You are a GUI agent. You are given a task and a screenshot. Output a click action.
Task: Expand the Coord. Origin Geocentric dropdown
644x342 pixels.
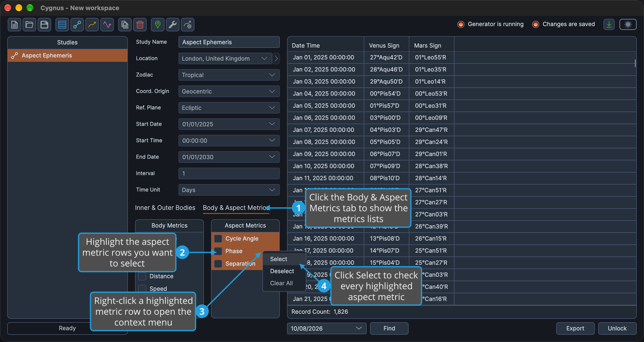tap(229, 91)
